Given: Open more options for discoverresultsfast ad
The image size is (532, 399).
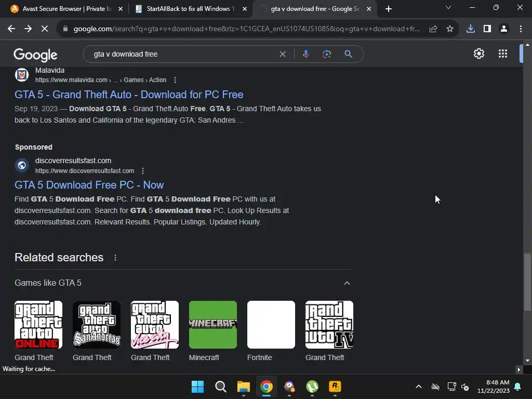Looking at the screenshot, I should (x=143, y=171).
